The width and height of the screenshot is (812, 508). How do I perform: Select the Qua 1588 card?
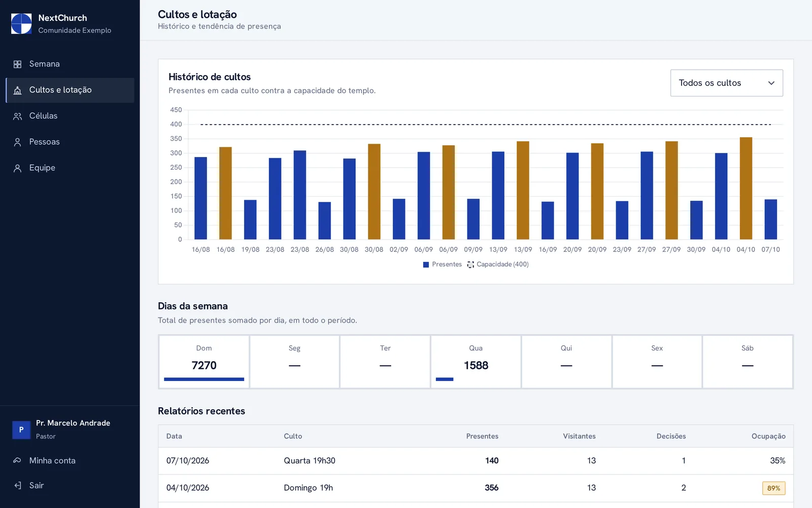pyautogui.click(x=476, y=362)
